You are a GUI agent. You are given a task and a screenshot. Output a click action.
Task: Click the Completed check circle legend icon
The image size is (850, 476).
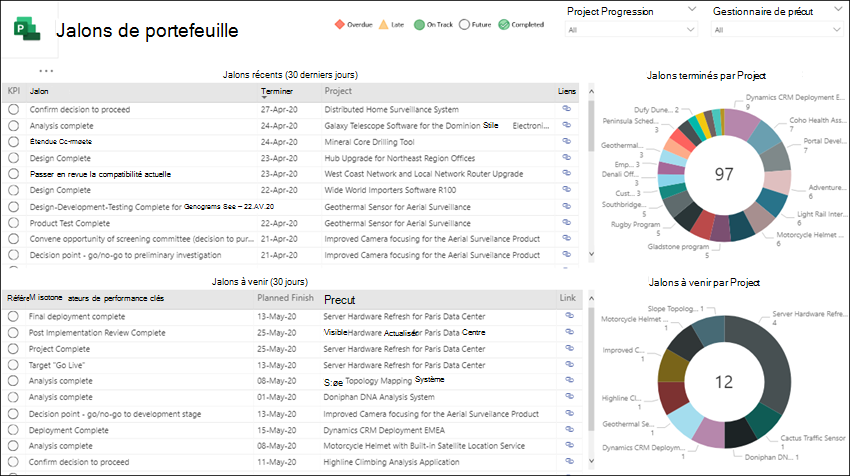(504, 24)
